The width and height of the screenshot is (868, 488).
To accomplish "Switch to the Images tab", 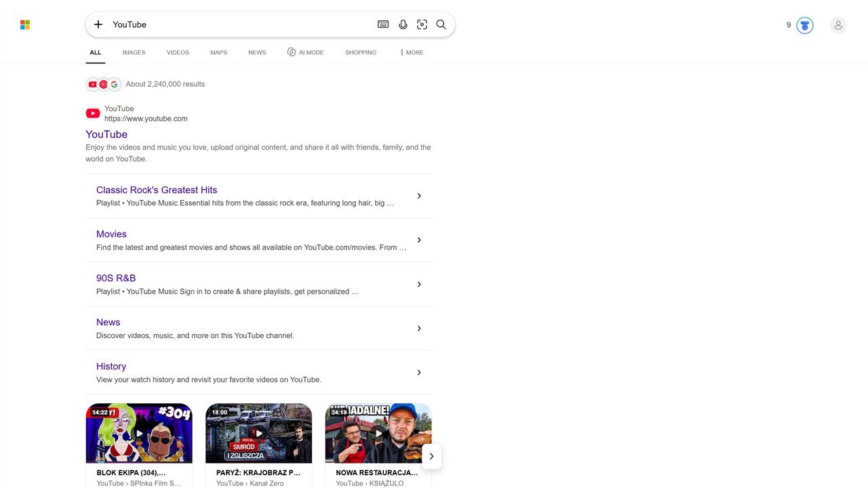I will point(134,52).
